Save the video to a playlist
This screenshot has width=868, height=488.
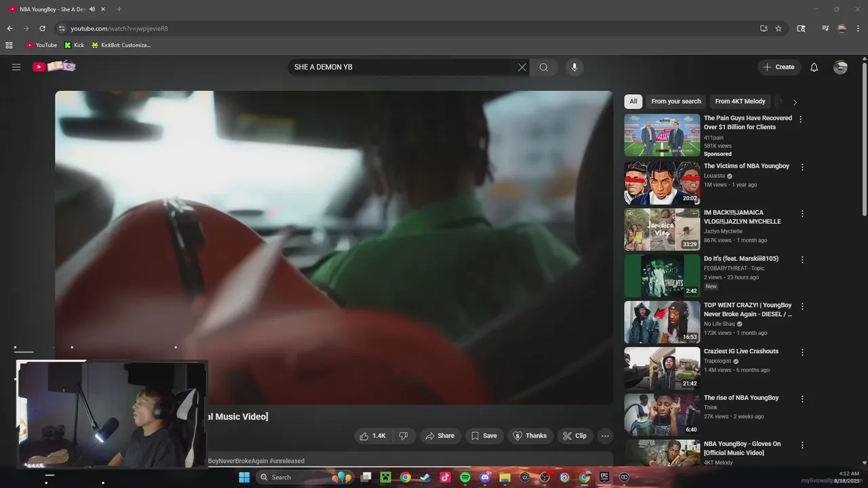coord(484,436)
